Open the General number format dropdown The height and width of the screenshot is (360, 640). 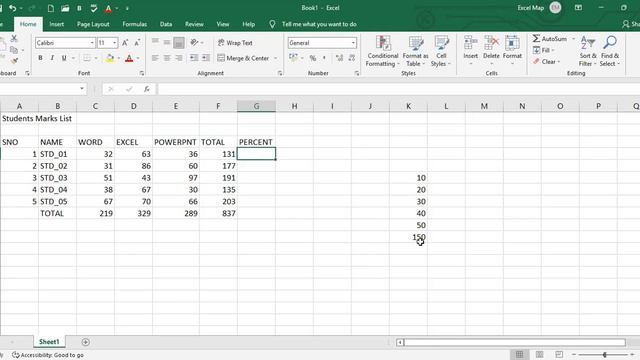point(353,43)
